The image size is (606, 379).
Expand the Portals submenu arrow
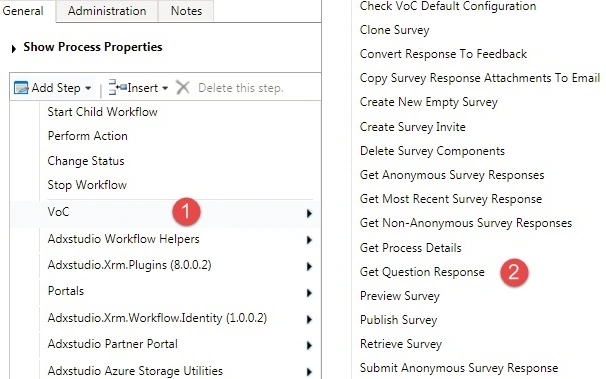click(x=309, y=293)
